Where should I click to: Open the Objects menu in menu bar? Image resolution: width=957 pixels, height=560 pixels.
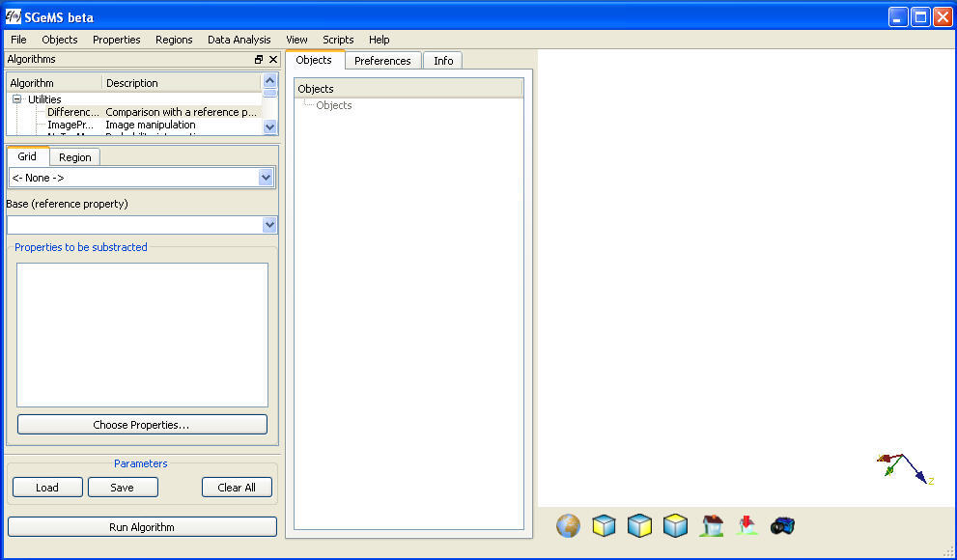point(60,40)
